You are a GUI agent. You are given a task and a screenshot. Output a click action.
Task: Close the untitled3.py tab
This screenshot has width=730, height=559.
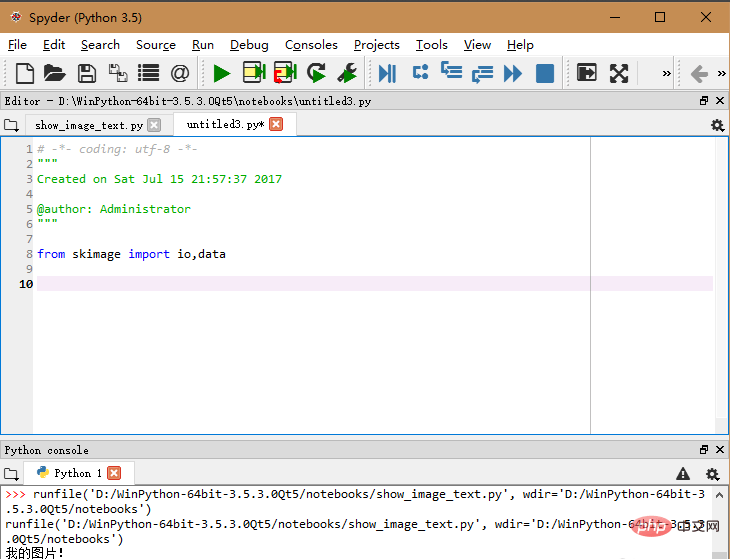pyautogui.click(x=276, y=124)
